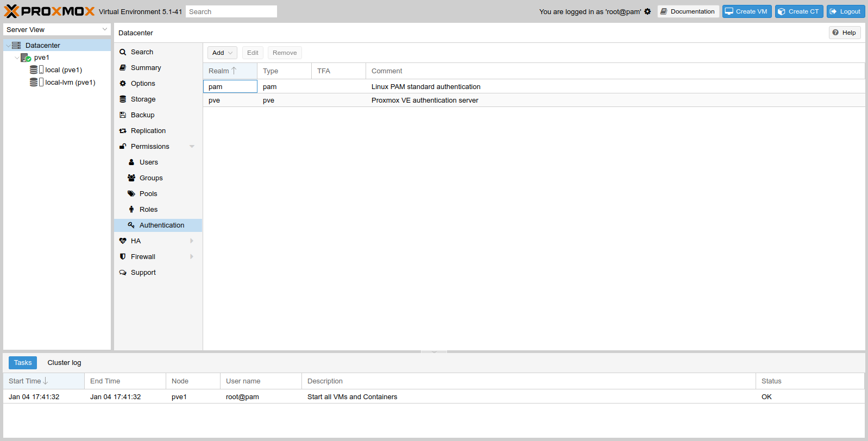868x441 pixels.
Task: Click the Documentation book icon
Action: coord(664,11)
